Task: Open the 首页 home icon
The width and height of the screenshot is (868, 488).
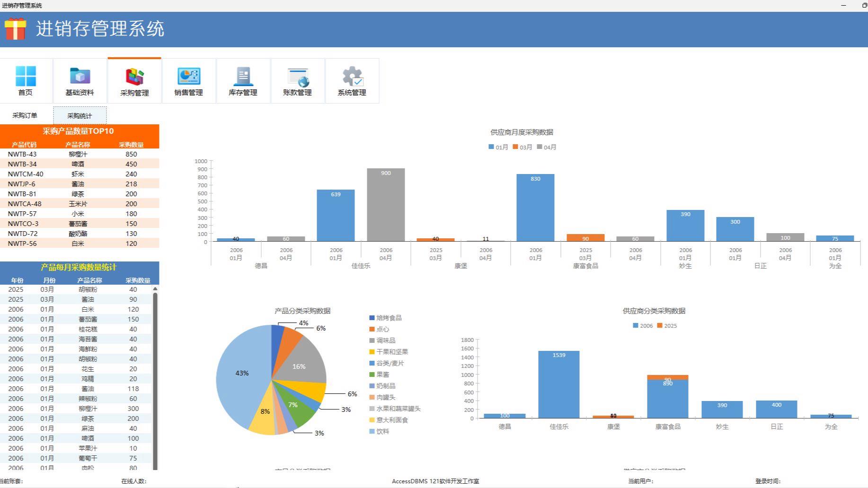Action: [26, 81]
